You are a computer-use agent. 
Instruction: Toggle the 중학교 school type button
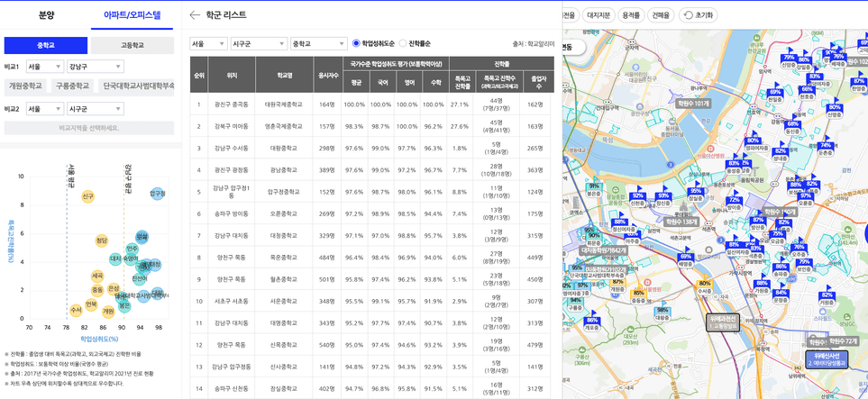pyautogui.click(x=46, y=45)
